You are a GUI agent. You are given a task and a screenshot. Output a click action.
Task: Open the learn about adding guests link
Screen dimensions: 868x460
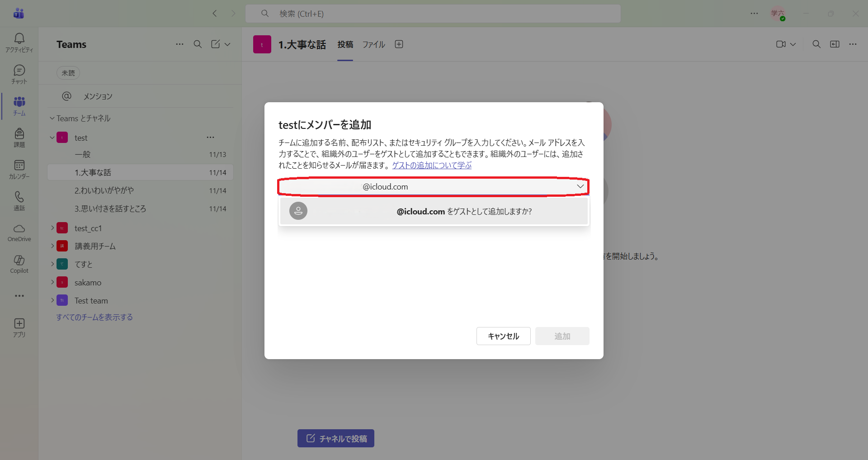point(432,165)
